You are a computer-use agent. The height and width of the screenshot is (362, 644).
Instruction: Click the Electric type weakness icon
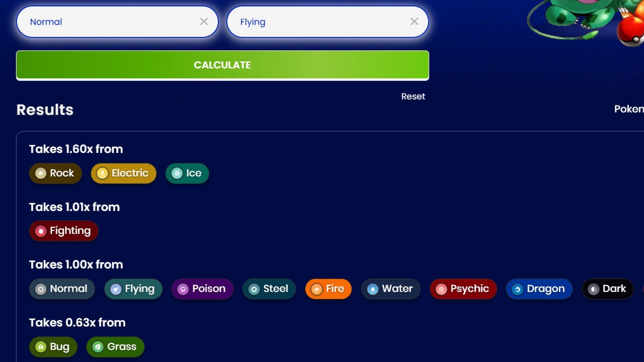coord(103,173)
